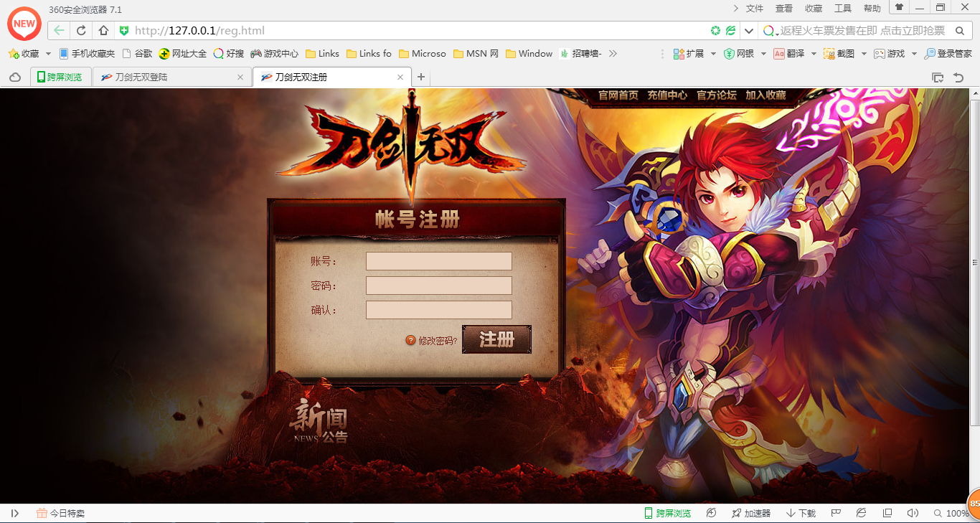Click the green compatibility-mode recycle icon in address bar

715,31
